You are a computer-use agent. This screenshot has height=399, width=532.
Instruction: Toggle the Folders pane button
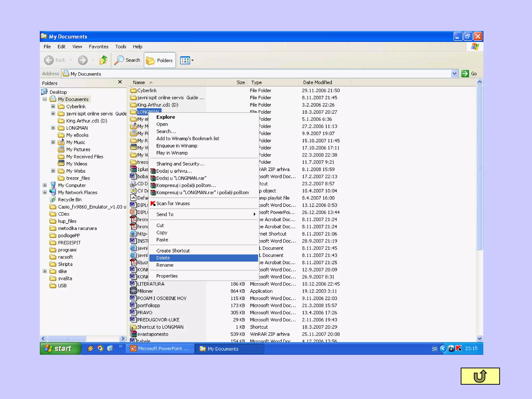[160, 60]
